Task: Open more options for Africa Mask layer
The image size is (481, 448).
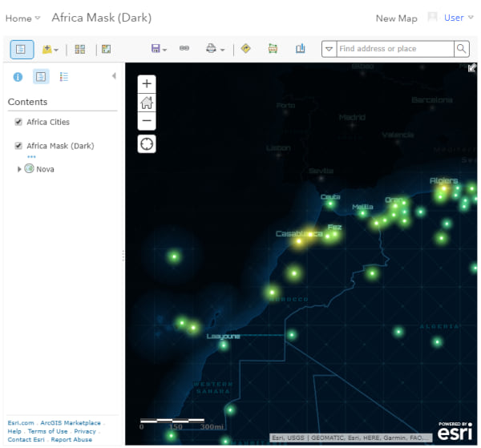Action: pos(31,157)
